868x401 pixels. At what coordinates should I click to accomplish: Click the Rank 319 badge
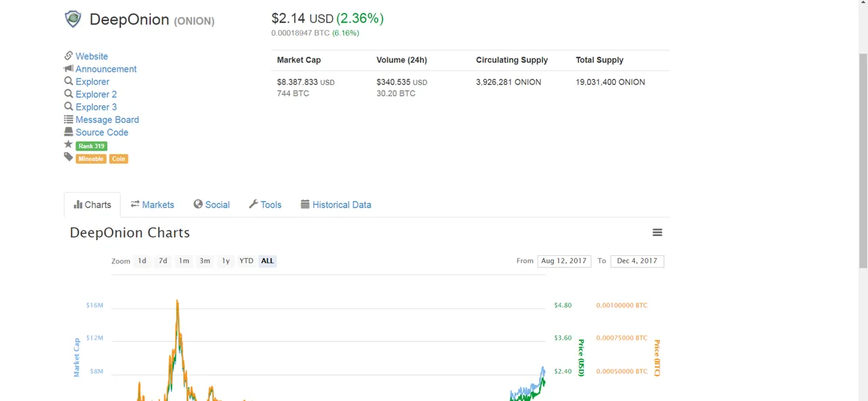[x=92, y=146]
